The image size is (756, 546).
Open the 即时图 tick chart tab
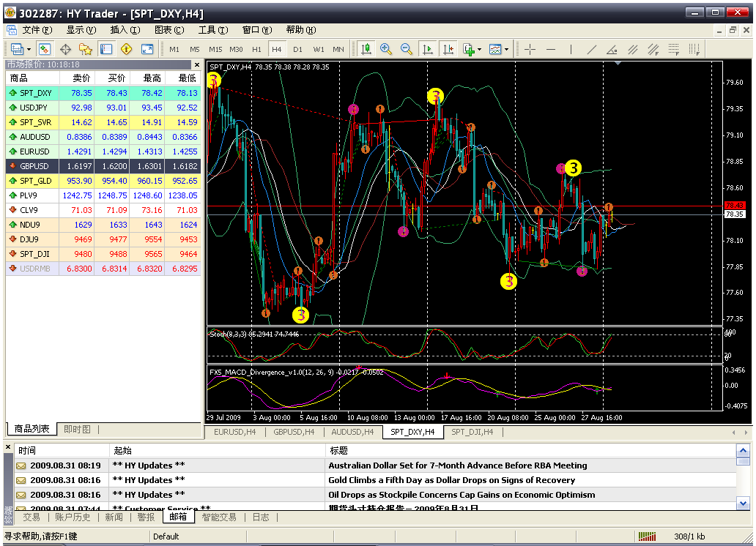tap(77, 430)
